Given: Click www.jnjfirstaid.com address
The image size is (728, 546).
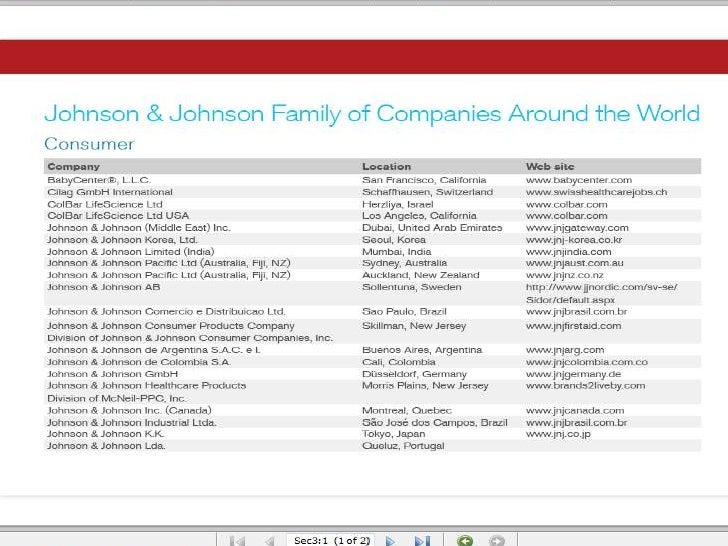Looking at the screenshot, I should click(573, 325).
